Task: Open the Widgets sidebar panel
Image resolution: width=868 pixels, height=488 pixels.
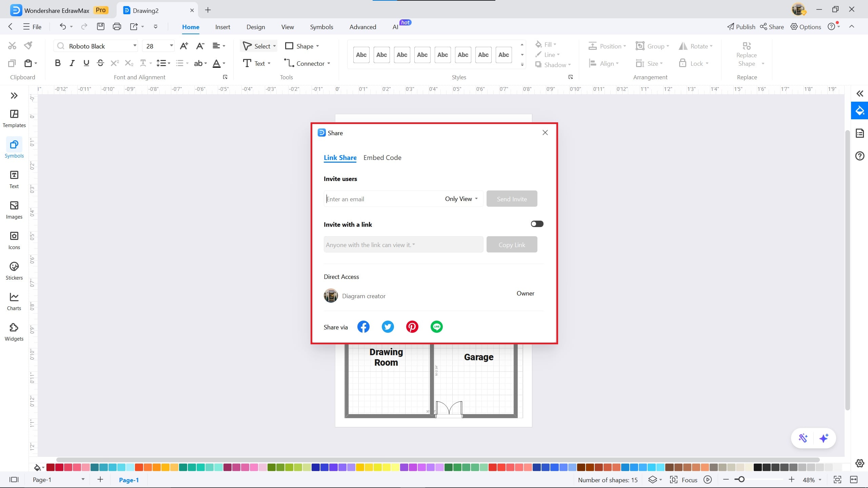Action: pos(14,332)
